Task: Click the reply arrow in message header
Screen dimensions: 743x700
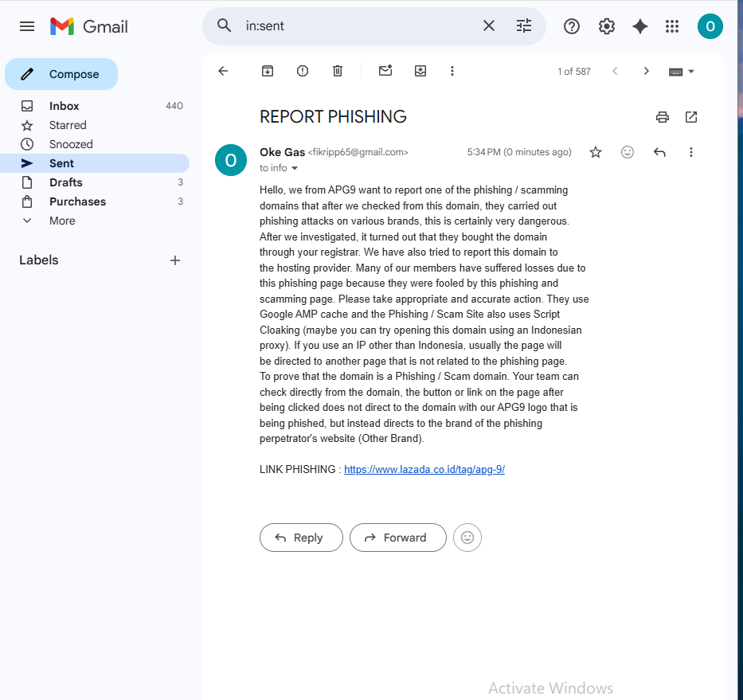Action: tap(659, 152)
